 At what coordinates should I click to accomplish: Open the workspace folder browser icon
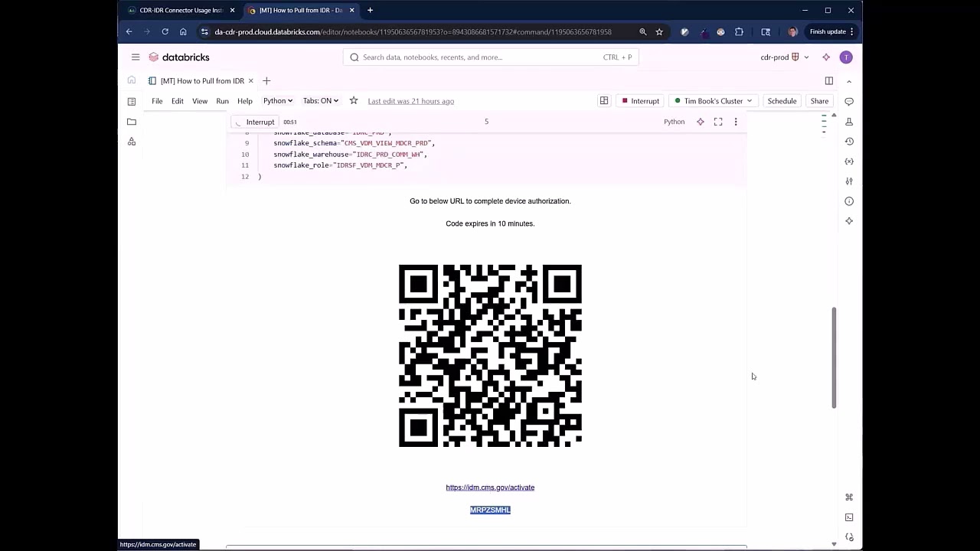132,122
